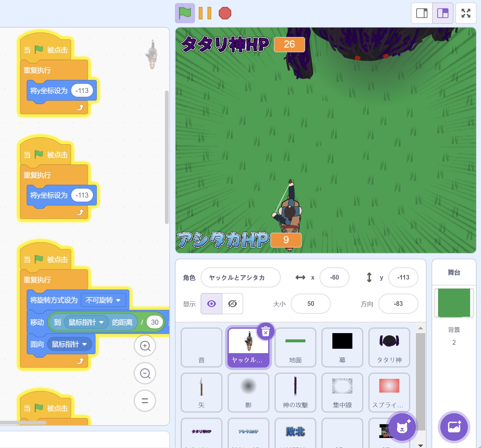Image resolution: width=481 pixels, height=448 pixels.
Task: Select the green stage backdrop thumbnail
Action: (454, 303)
